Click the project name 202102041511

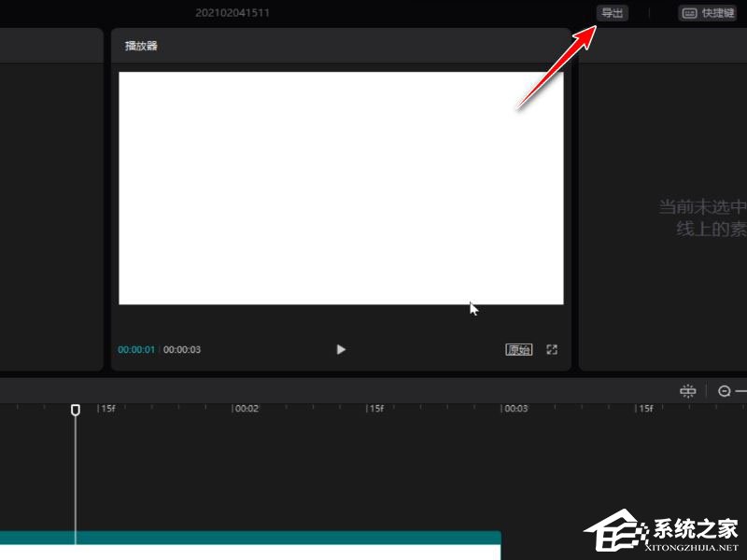coord(233,13)
